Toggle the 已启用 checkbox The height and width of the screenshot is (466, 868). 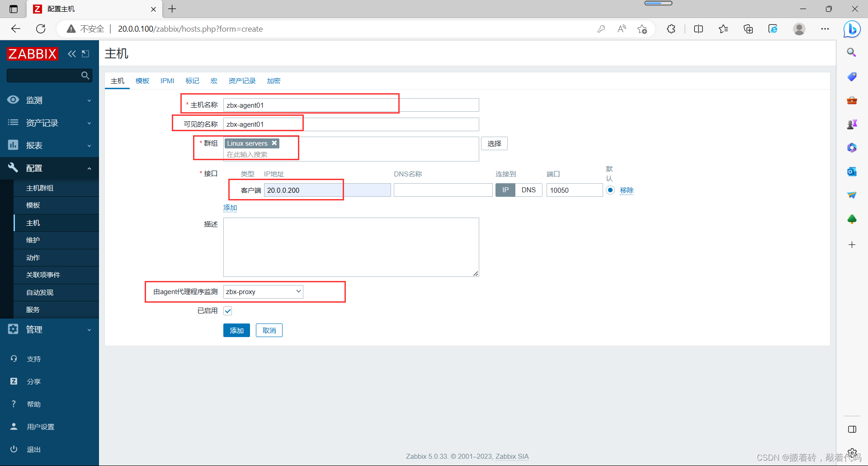point(228,311)
